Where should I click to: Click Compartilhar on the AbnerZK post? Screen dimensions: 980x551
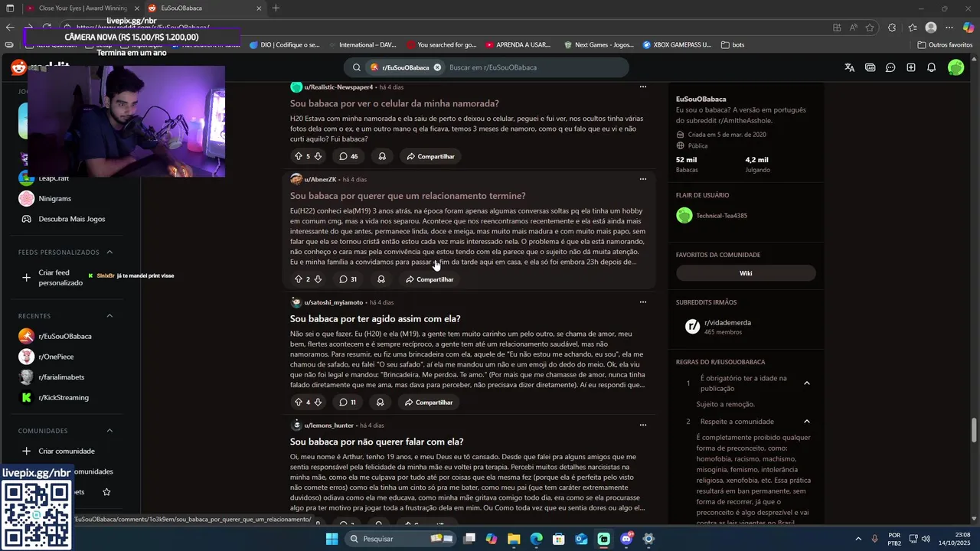coord(430,279)
